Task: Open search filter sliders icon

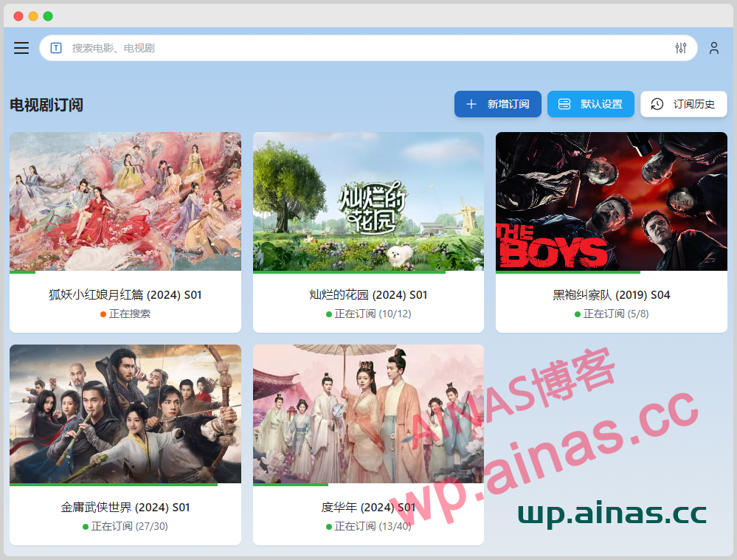Action: tap(681, 48)
